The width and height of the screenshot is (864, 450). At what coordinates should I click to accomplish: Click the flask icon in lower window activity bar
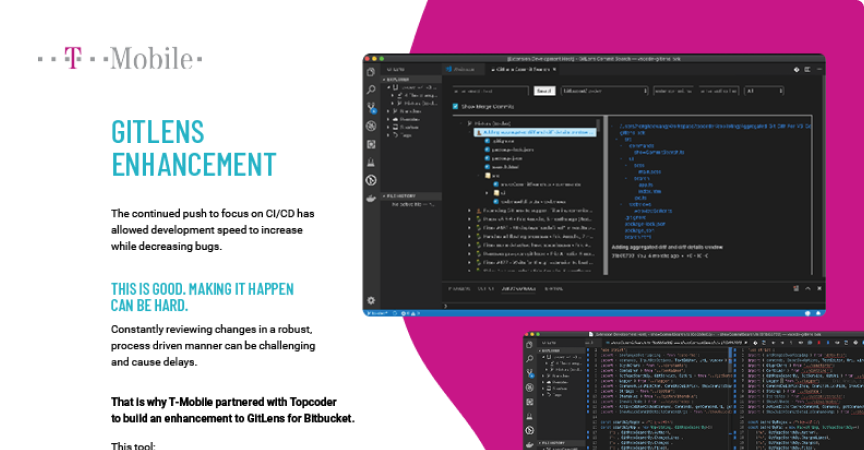530,416
